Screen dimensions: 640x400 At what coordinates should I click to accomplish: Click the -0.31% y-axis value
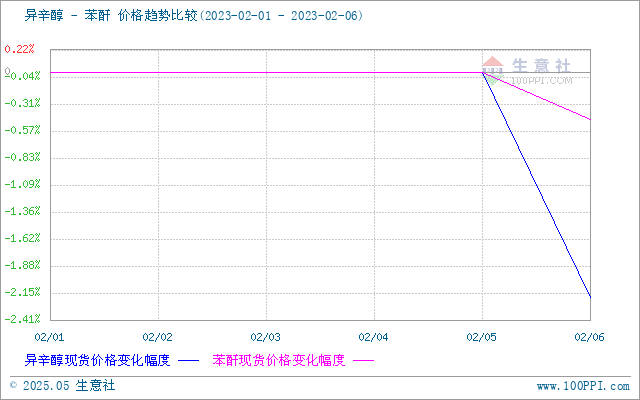22,103
